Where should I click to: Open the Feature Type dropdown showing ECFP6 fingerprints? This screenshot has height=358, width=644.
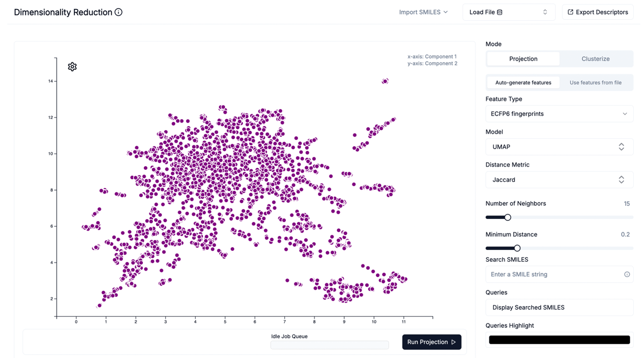(x=559, y=114)
